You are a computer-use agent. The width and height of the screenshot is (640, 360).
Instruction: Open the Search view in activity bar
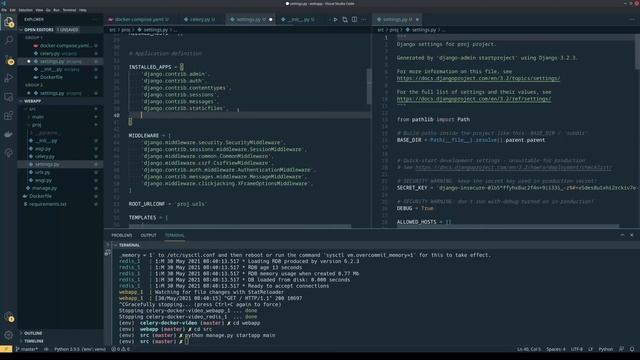tap(9, 40)
